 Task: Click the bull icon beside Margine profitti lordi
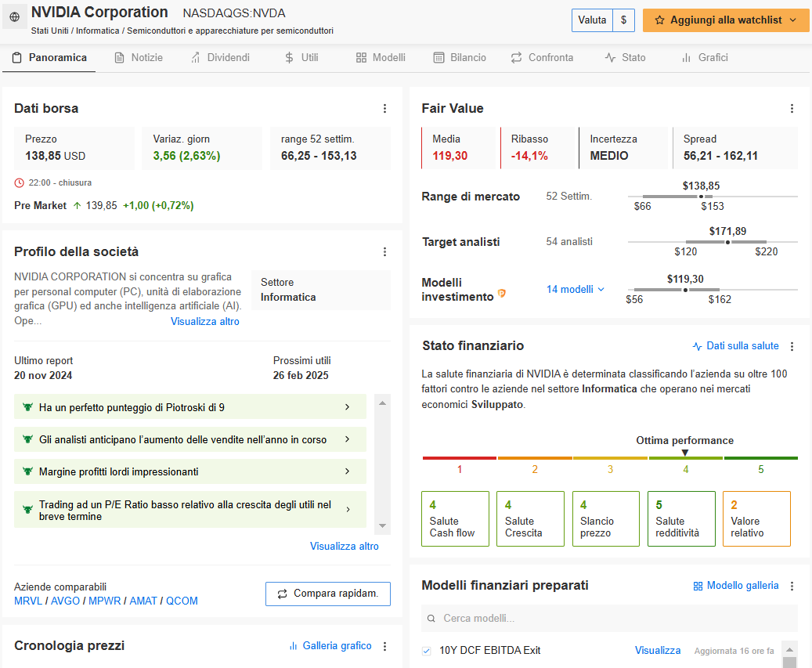pyautogui.click(x=28, y=471)
